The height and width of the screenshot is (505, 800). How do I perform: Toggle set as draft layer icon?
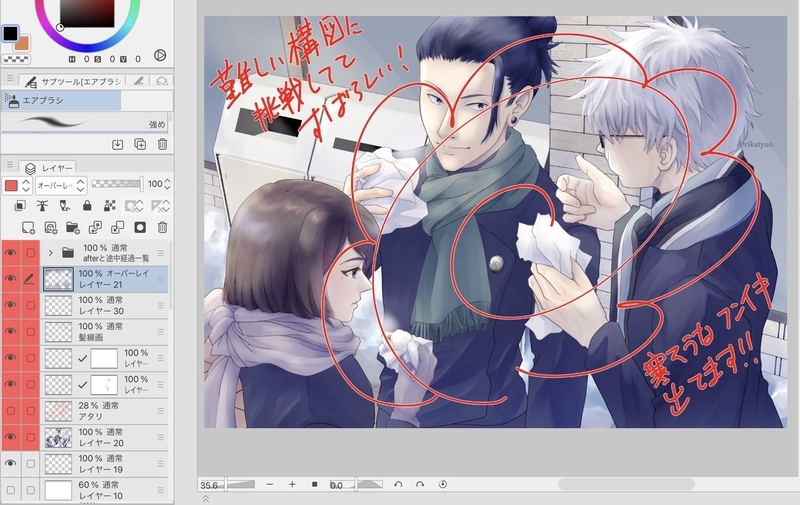(x=65, y=206)
